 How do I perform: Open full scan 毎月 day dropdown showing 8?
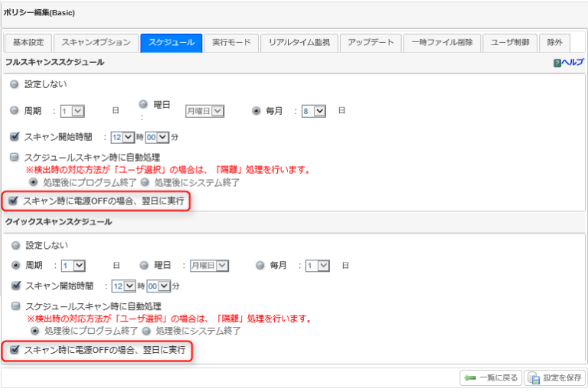coord(314,112)
